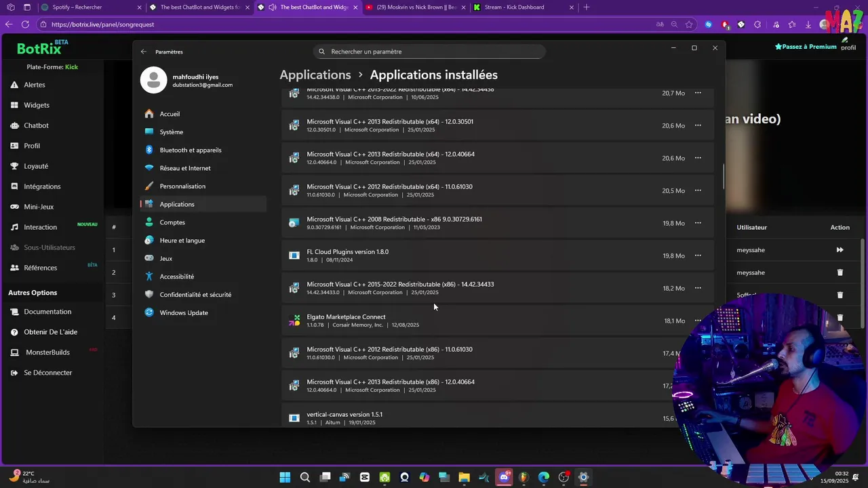
Task: Open Widgets in BotRix sidebar
Action: (37, 105)
